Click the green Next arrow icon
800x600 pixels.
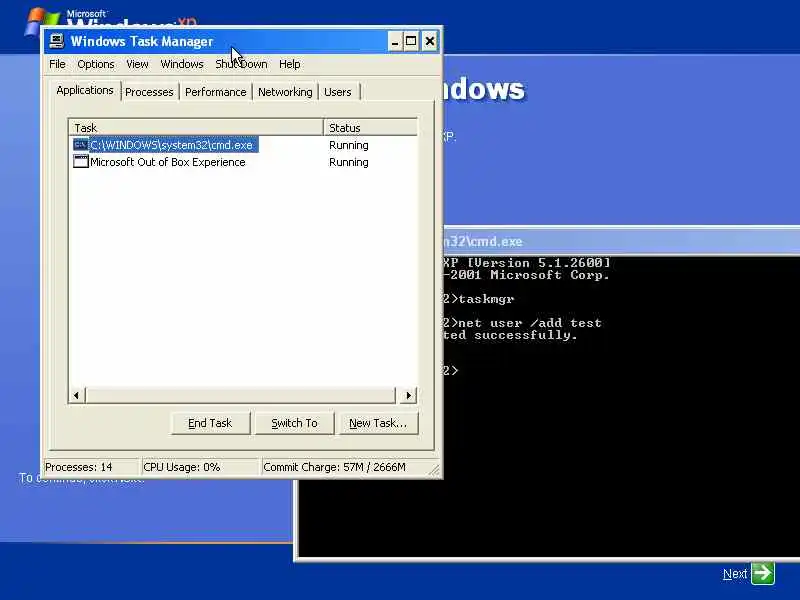pyautogui.click(x=763, y=573)
